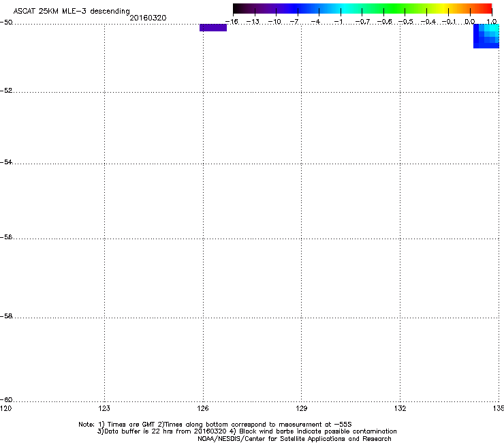The height and width of the screenshot is (443, 504).
Task: Click the color bar label '-0.6'
Action: coord(384,22)
